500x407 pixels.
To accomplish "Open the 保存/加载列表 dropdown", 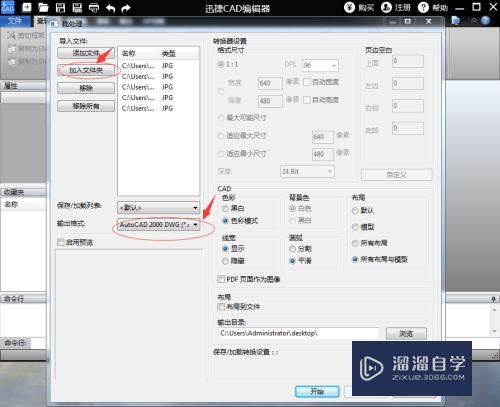I will point(159,208).
